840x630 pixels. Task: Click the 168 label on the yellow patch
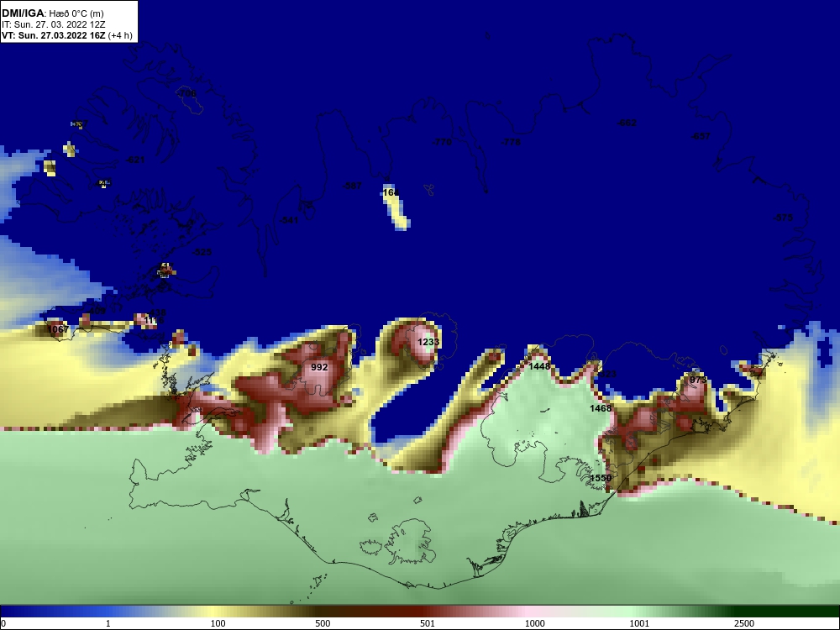pyautogui.click(x=391, y=192)
